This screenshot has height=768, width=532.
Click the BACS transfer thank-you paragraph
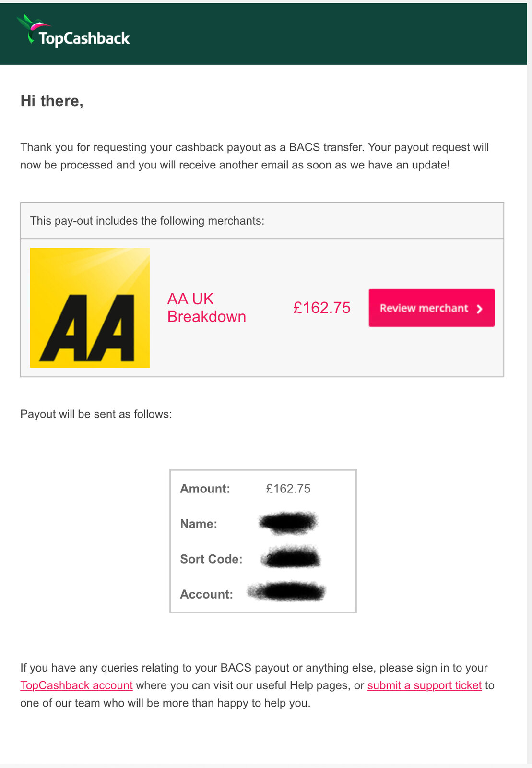pos(254,156)
